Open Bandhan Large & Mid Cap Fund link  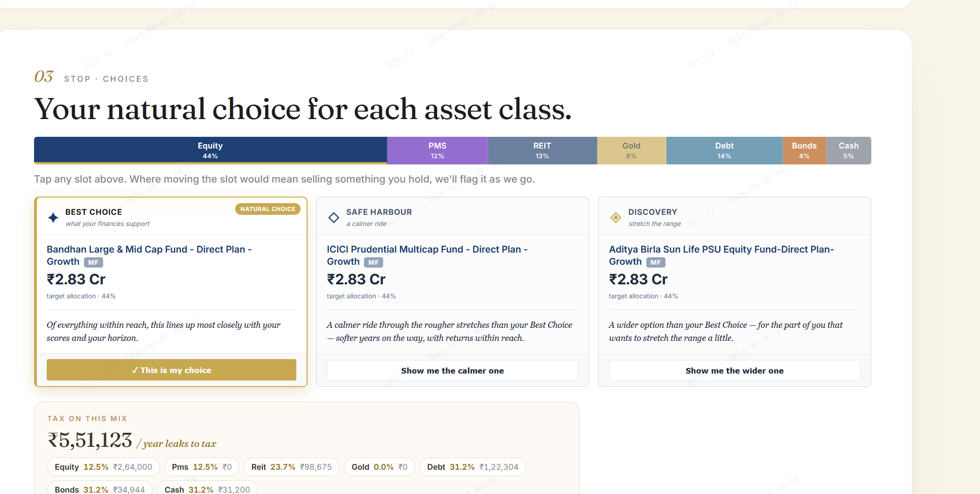coord(149,255)
